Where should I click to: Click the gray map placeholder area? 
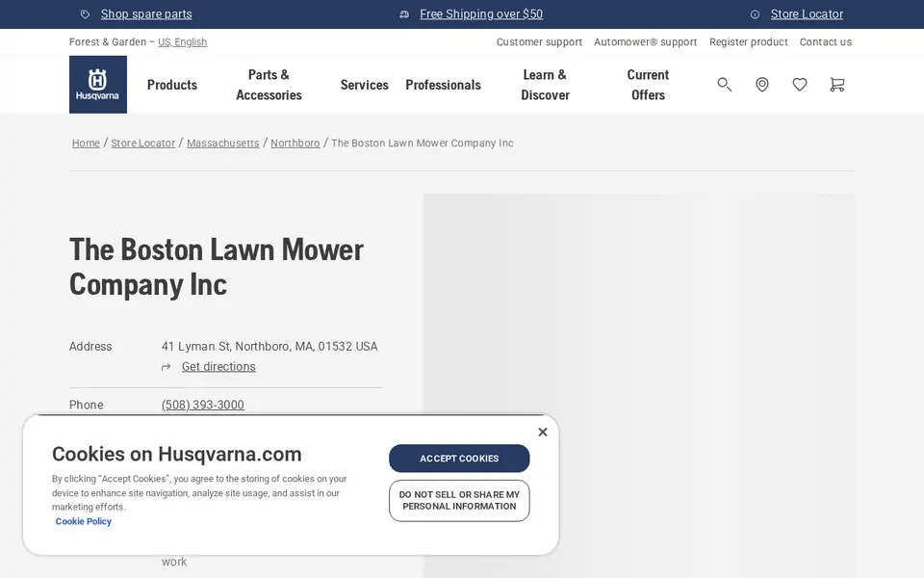(639, 385)
